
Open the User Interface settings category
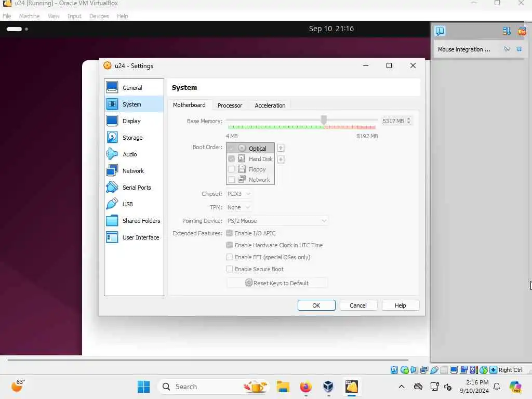(134, 237)
